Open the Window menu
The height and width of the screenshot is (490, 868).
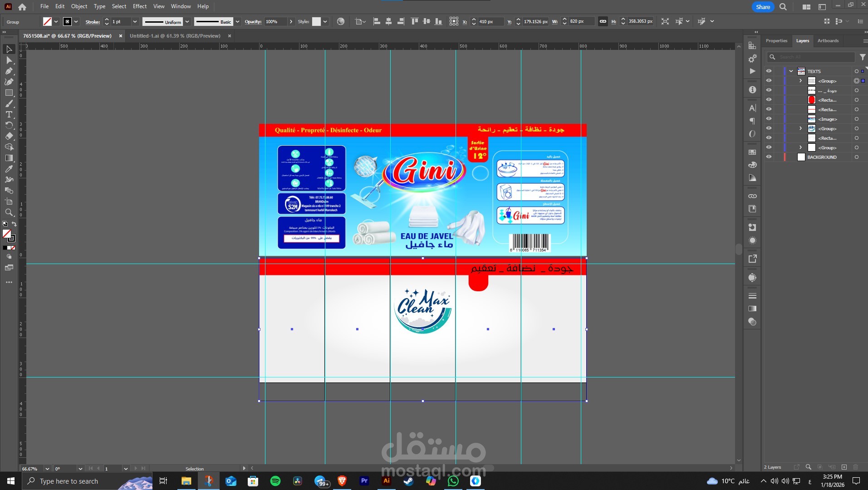pyautogui.click(x=181, y=6)
